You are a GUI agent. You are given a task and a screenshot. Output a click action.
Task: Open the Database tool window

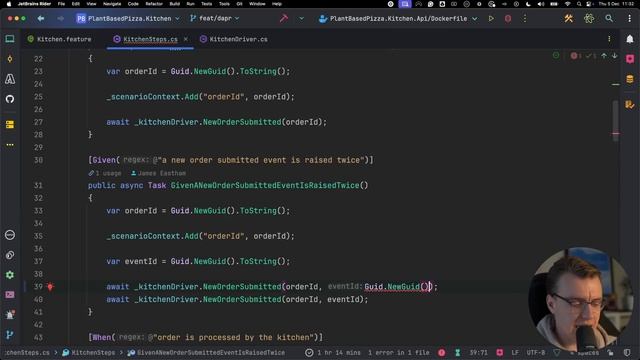pos(630,79)
